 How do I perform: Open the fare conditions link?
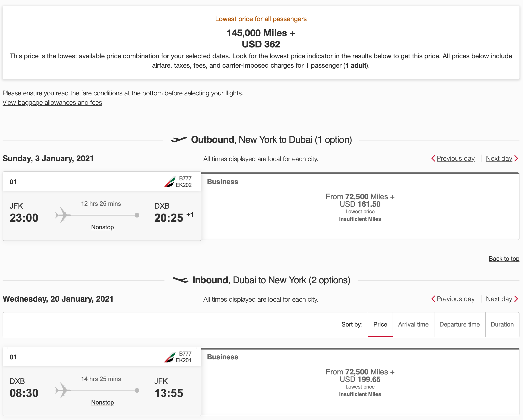(x=102, y=93)
